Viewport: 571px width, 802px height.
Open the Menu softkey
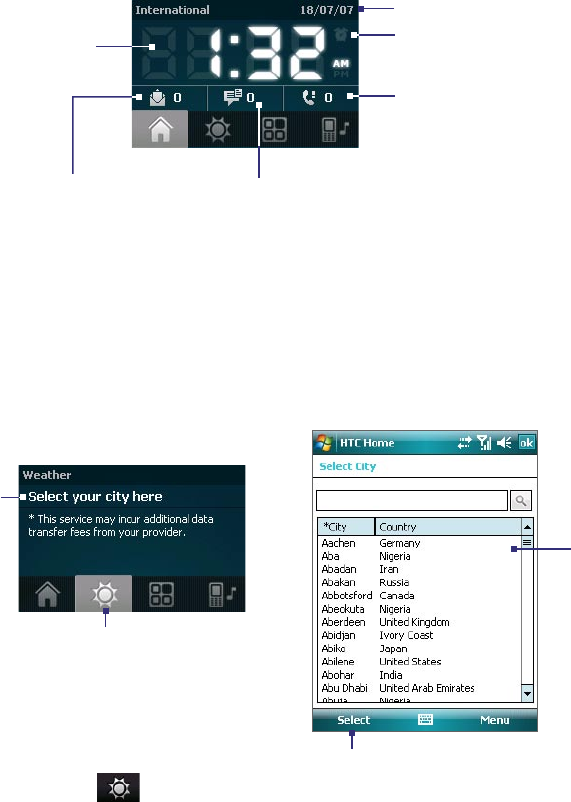click(494, 720)
